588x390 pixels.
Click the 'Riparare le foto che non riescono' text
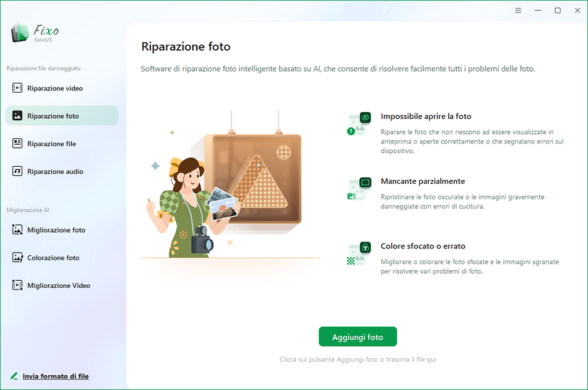472,141
